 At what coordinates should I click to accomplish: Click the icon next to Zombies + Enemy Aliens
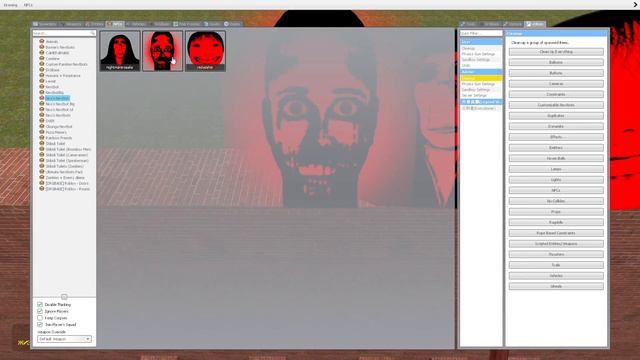coord(42,178)
